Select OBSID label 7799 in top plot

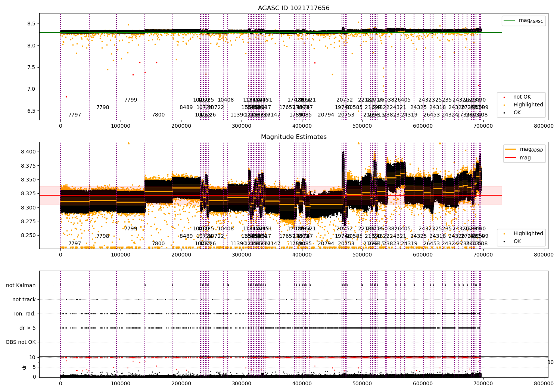131,100
